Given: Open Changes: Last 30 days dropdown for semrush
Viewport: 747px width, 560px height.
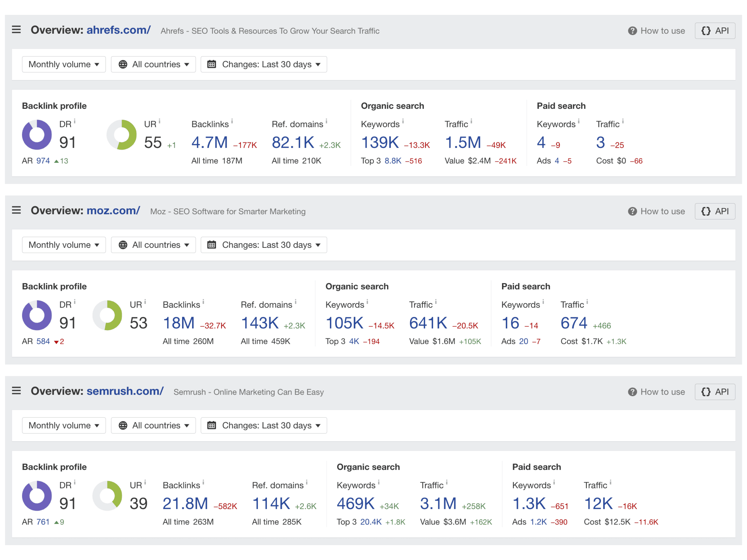Looking at the screenshot, I should [x=264, y=425].
